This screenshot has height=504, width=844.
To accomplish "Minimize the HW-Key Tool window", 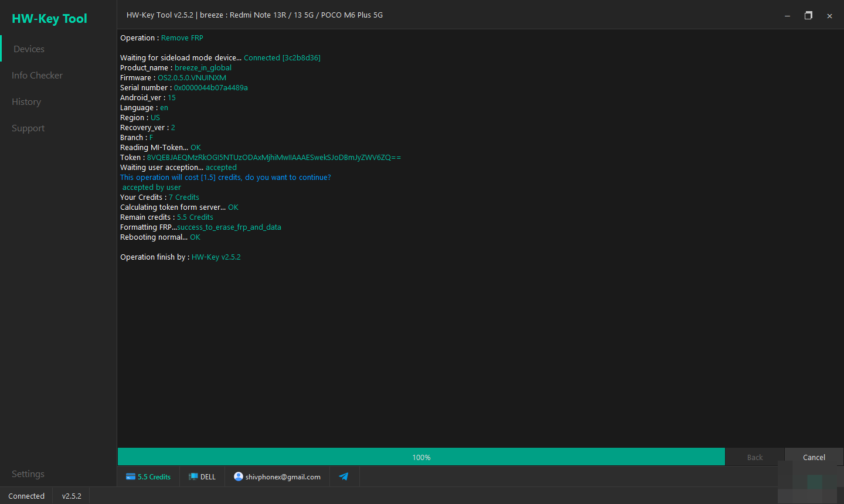I will [787, 16].
